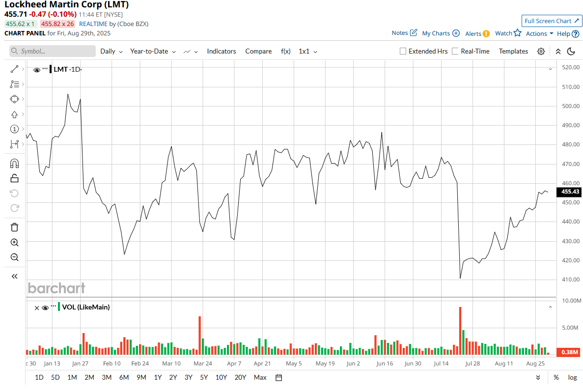Zoom out on the chart
583x392 pixels.
coord(15,257)
